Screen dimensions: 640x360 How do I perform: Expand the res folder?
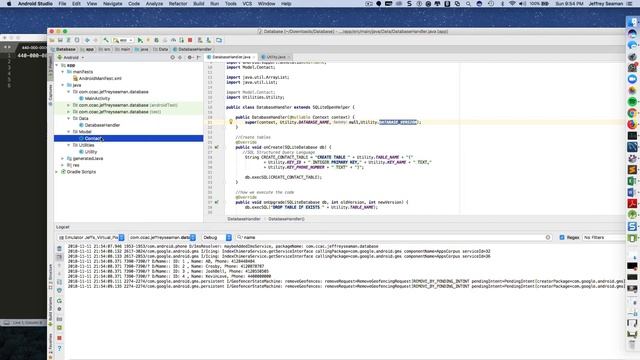pos(63,165)
